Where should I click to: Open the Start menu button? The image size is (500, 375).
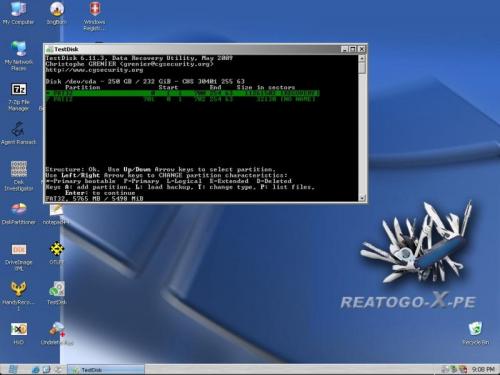(x=13, y=369)
